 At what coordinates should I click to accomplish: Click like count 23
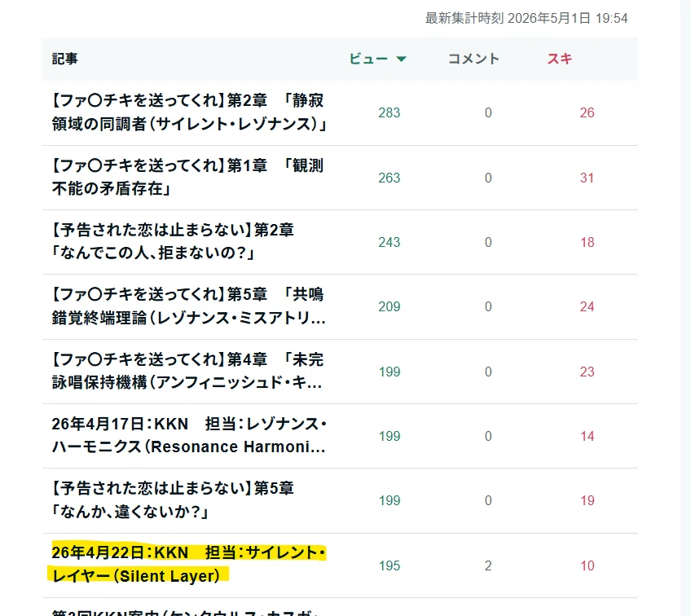(x=587, y=372)
